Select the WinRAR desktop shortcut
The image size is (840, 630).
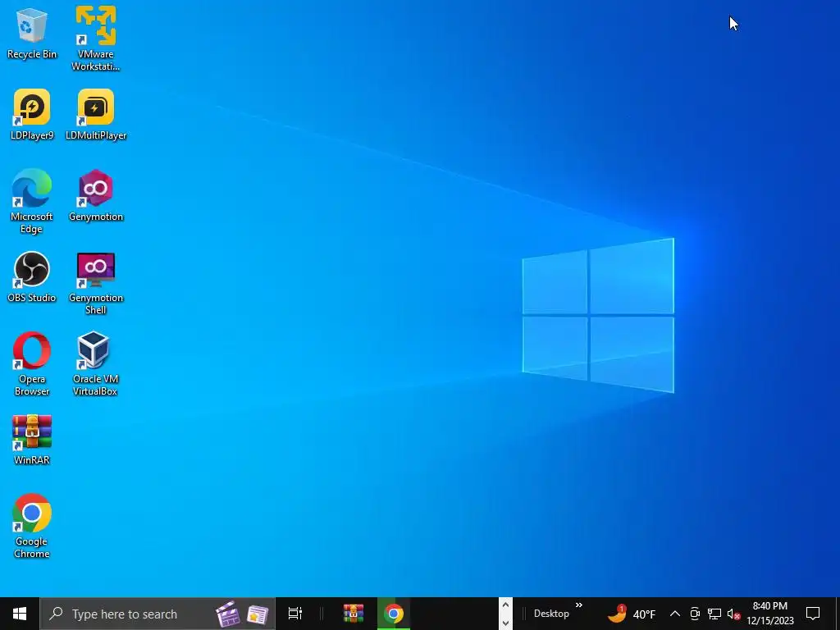tap(32, 440)
